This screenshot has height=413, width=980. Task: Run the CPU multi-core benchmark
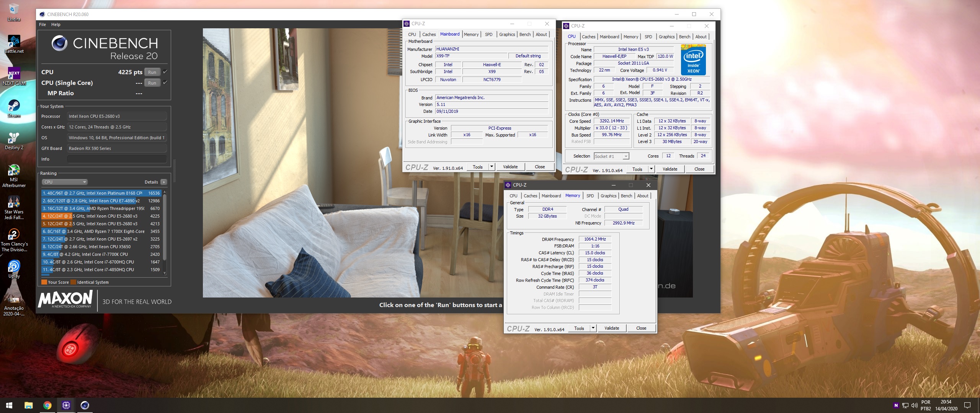[x=152, y=72]
